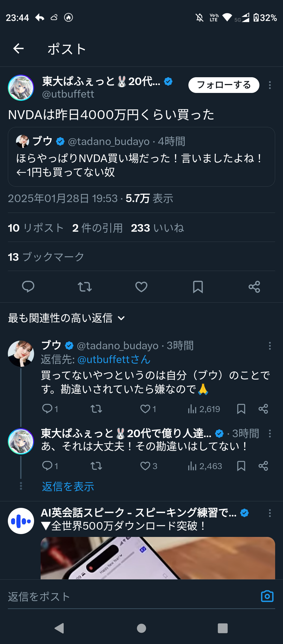Repost the main NVDA post

pos(85,287)
